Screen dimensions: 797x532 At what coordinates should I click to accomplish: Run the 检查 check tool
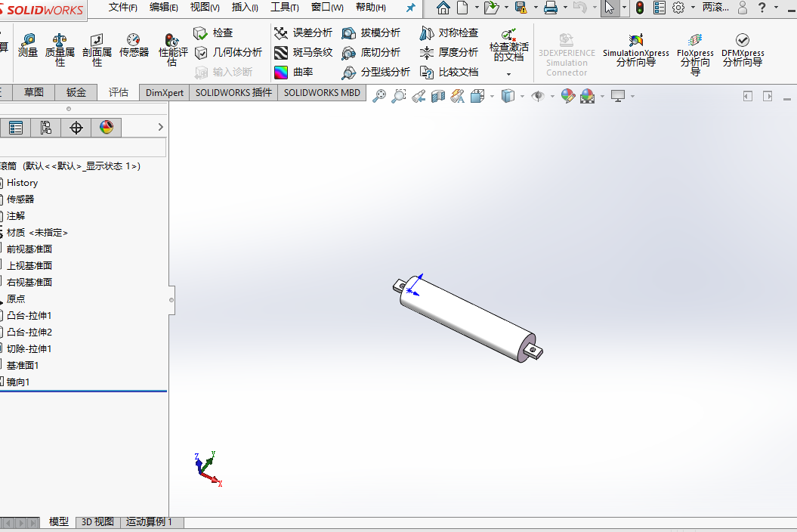[214, 33]
